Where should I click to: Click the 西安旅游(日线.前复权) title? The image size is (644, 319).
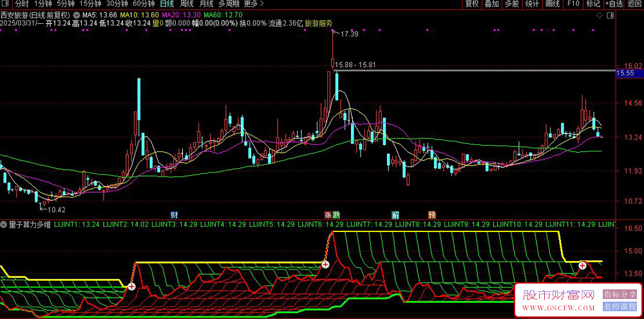pyautogui.click(x=36, y=15)
